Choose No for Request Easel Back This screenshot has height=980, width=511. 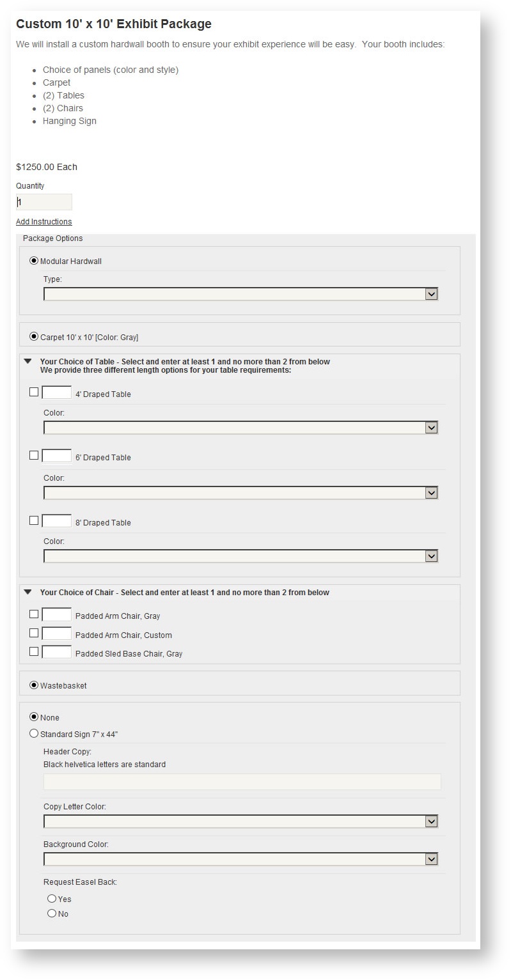(52, 914)
